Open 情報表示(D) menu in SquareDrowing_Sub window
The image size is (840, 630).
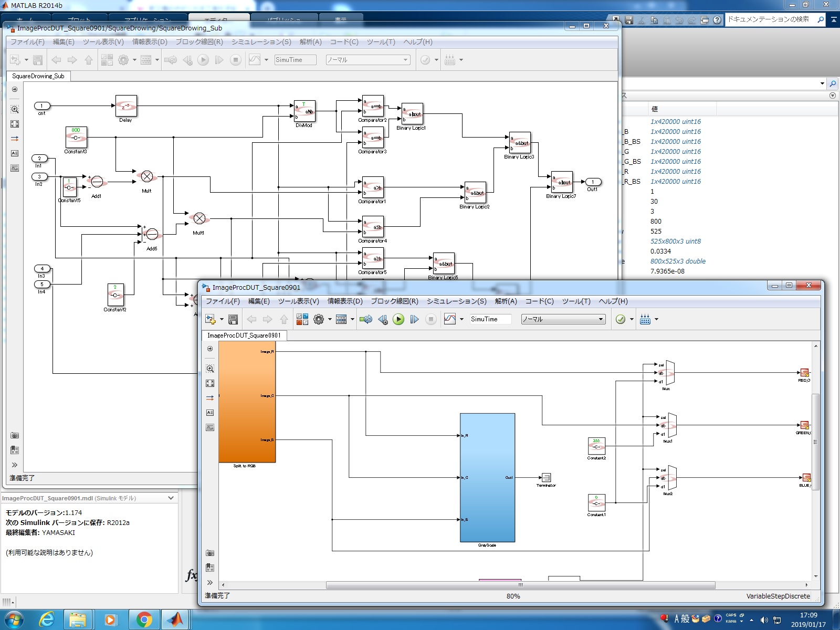pyautogui.click(x=150, y=42)
